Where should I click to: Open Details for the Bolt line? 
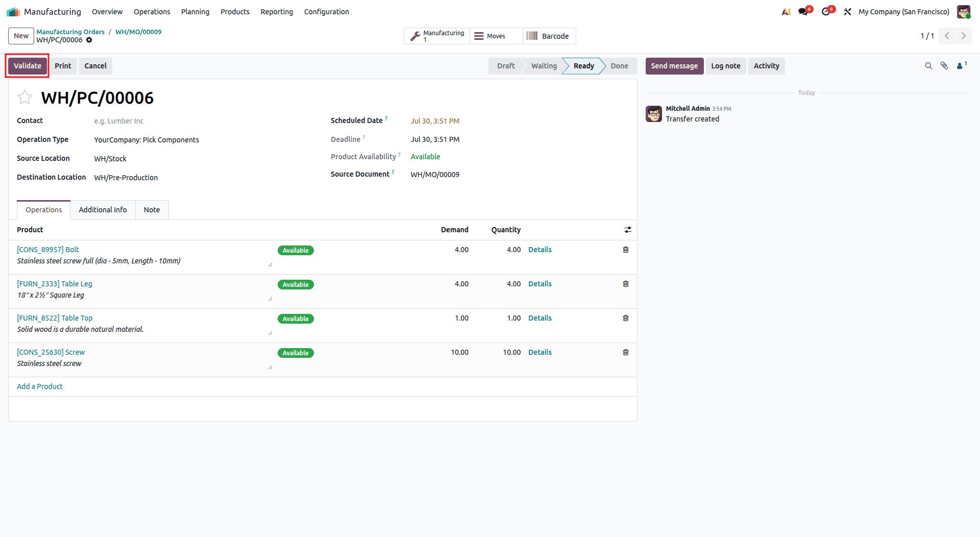540,250
